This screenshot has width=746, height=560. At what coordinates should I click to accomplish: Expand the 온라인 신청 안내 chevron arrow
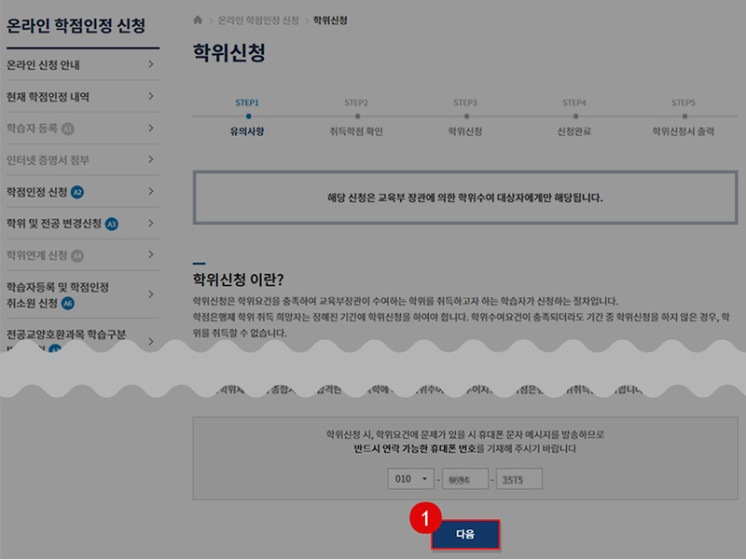[x=150, y=65]
